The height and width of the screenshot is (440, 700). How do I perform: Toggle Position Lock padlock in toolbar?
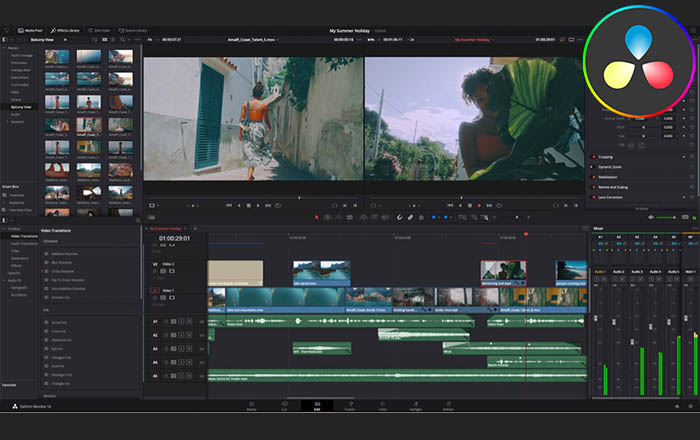421,217
